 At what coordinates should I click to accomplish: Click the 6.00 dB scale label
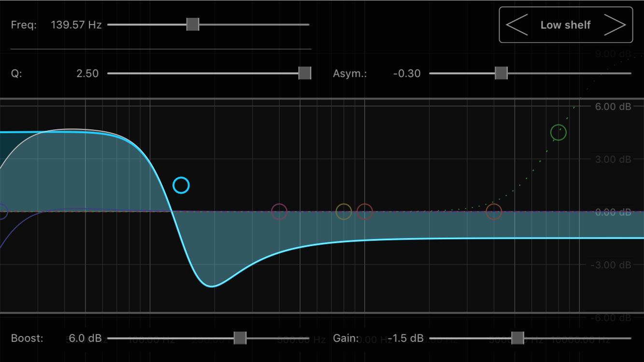pos(613,107)
